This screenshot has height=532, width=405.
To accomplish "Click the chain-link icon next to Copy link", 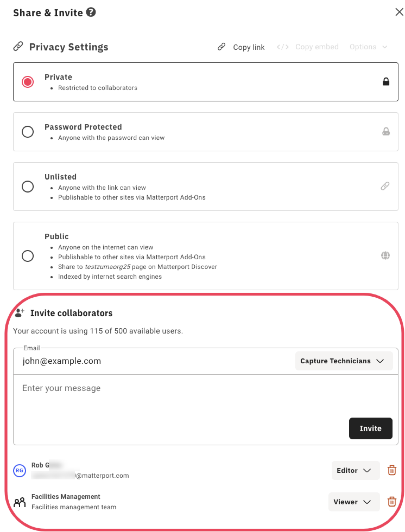I will [x=222, y=47].
